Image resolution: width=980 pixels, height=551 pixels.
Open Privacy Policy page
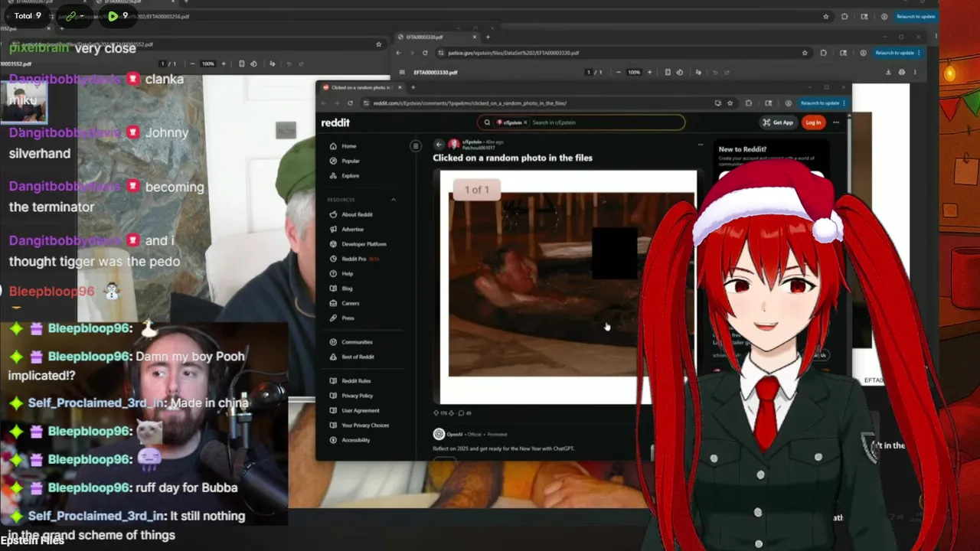point(351,396)
